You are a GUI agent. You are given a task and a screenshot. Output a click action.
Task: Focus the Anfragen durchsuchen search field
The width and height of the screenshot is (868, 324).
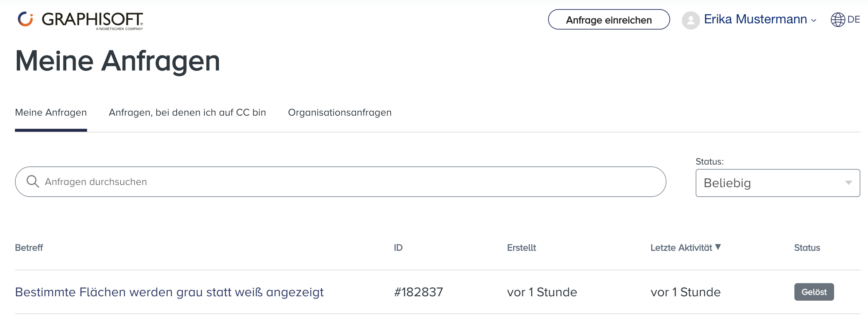[x=346, y=182]
